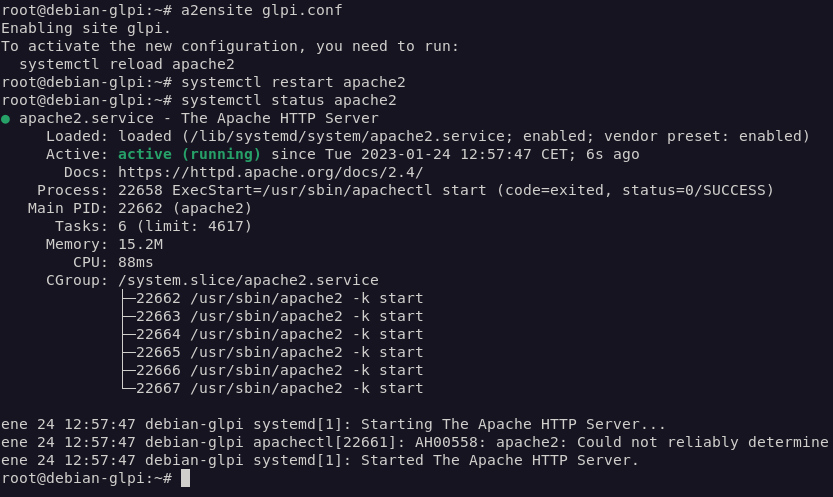The width and height of the screenshot is (833, 497).
Task: Click the "a2ensite glpi.conf" command text
Action: point(262,10)
